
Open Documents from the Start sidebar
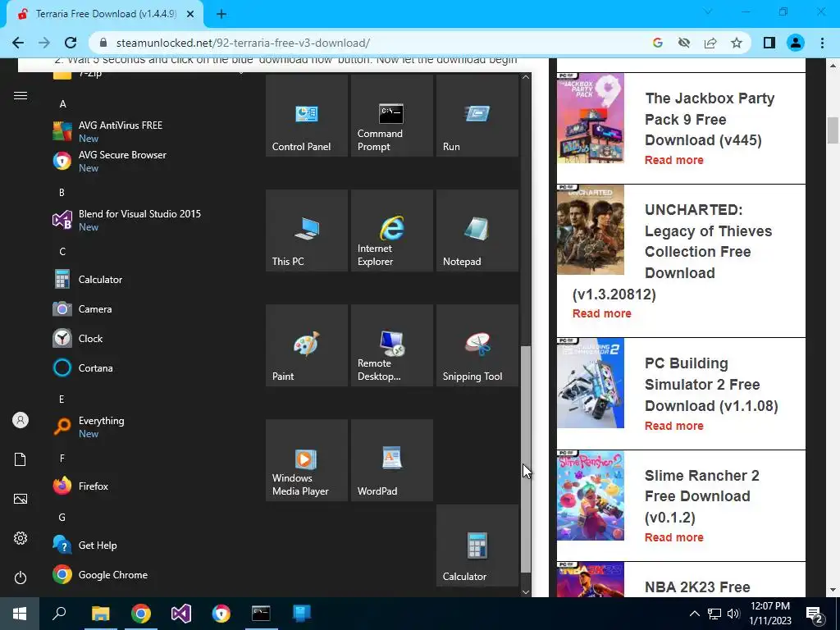tap(21, 459)
